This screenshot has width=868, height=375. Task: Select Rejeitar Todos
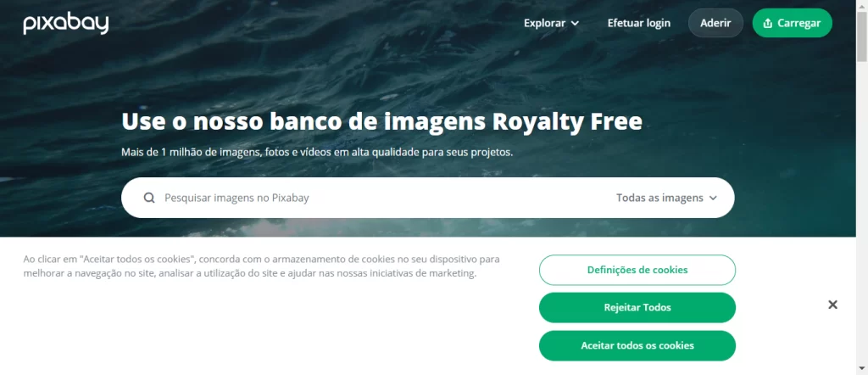point(637,307)
